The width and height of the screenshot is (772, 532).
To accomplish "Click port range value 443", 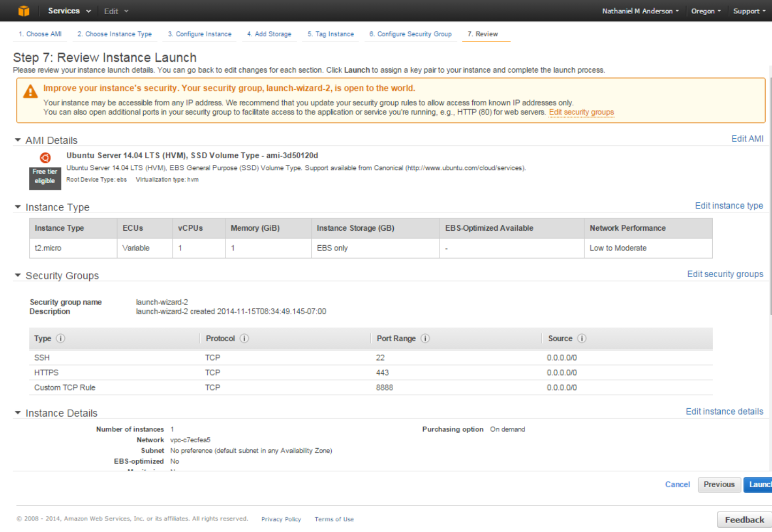I will [x=382, y=372].
